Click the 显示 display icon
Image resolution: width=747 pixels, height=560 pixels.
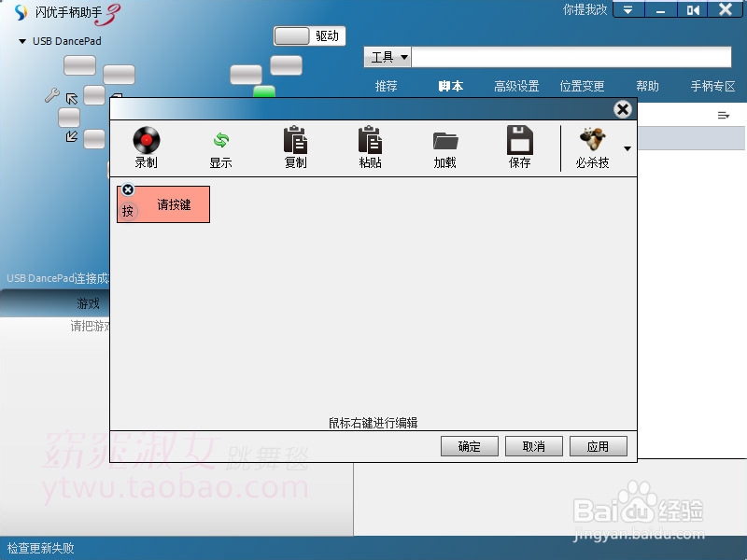[220, 147]
